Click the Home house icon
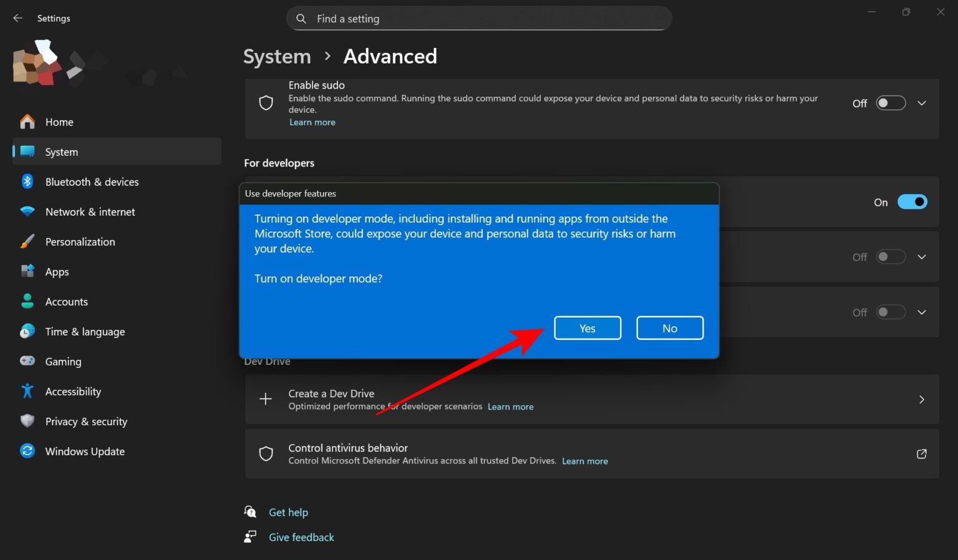The width and height of the screenshot is (958, 560). (27, 122)
